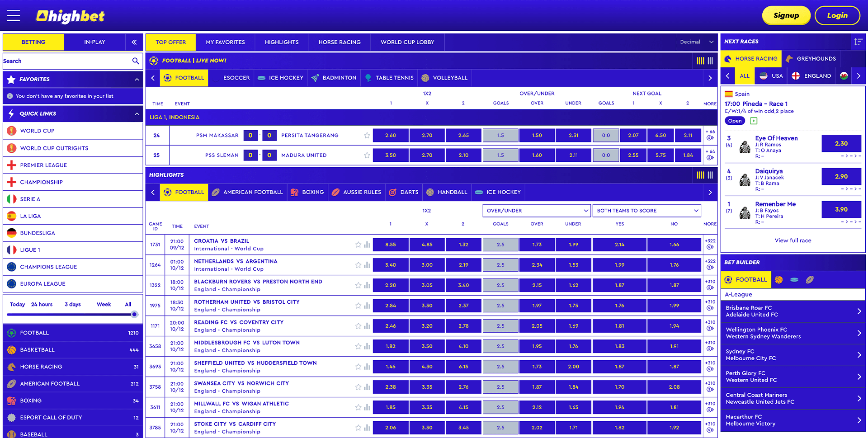Open the Horse Racing top tab
The image size is (868, 438).
[x=340, y=42]
